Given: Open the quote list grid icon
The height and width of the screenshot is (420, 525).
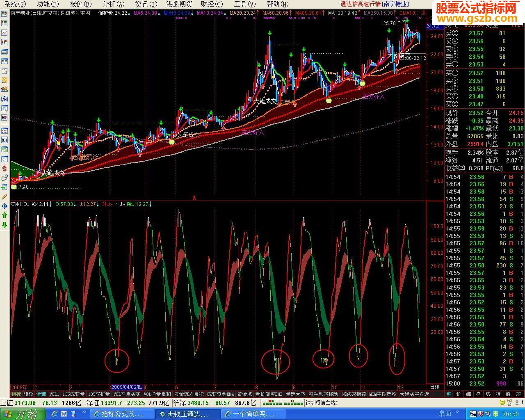Looking at the screenshot, I should pos(5,23).
